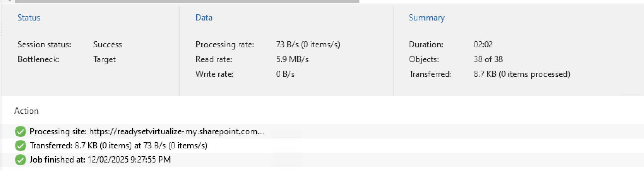This screenshot has height=171, width=644.
Task: Click the horizontal scrollbar at the top
Action: coord(187,1)
